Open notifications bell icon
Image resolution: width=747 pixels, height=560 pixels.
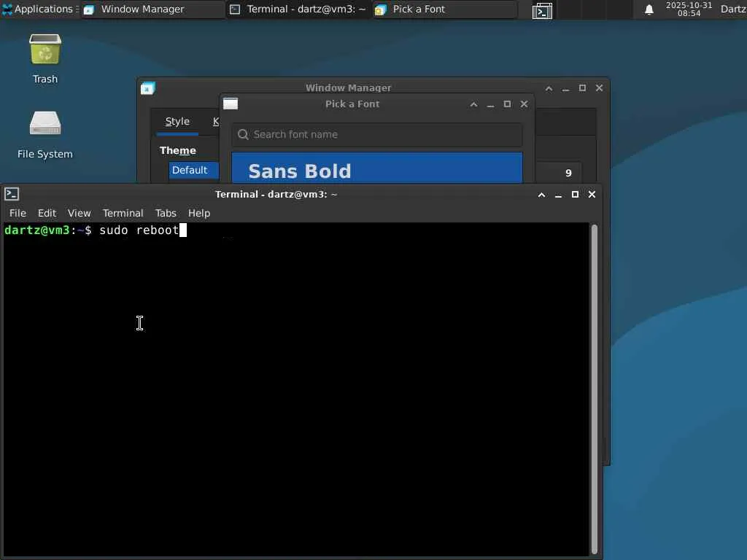pyautogui.click(x=649, y=9)
